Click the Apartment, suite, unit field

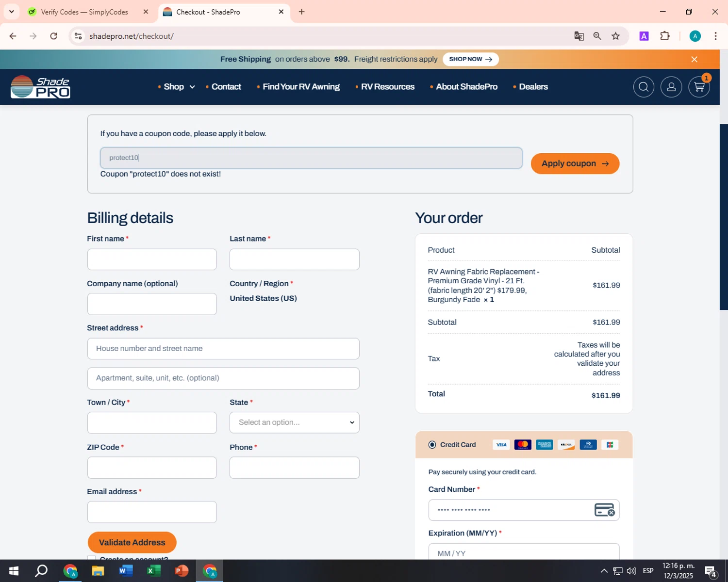click(x=223, y=378)
